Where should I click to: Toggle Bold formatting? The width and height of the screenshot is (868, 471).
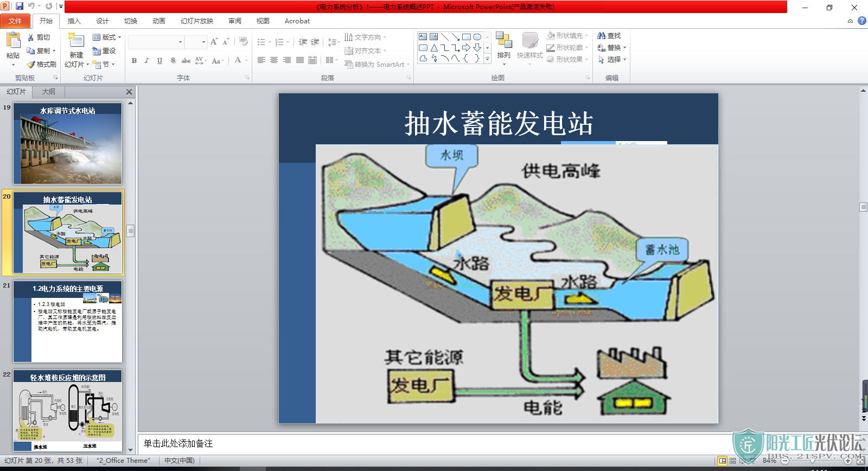[x=134, y=61]
